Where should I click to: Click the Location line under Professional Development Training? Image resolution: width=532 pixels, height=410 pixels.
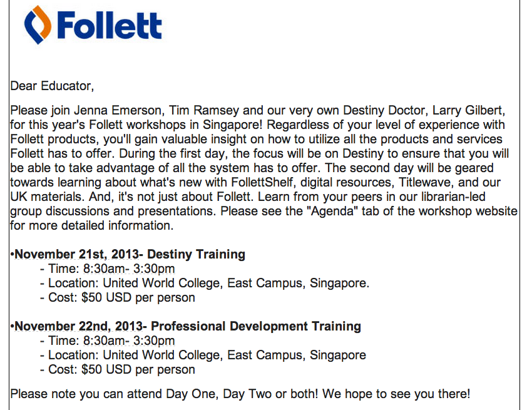(202, 355)
